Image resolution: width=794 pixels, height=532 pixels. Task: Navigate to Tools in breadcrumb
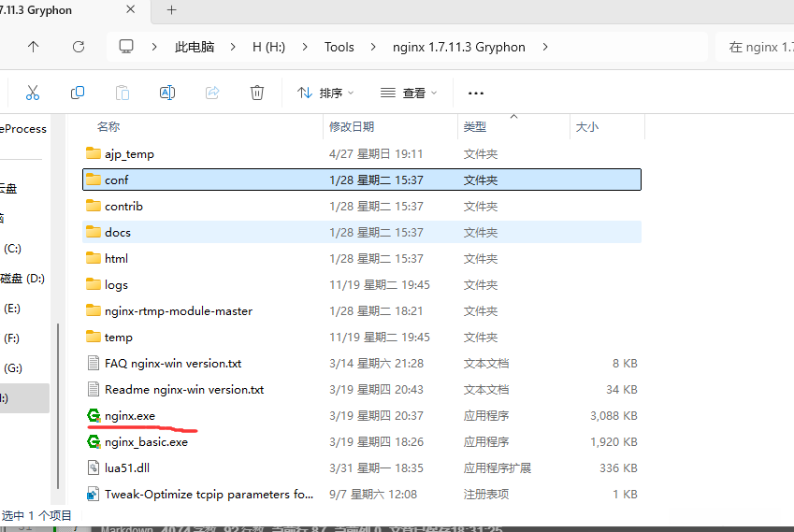pos(339,47)
